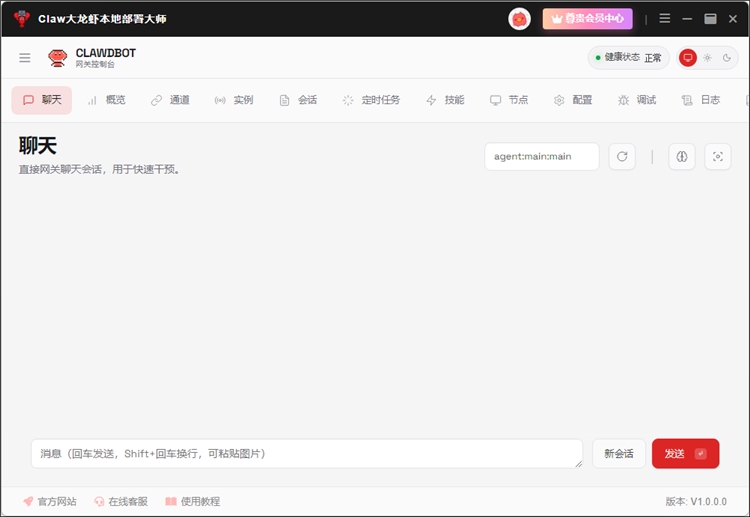Viewport: 750px width, 517px height.
Task: Open the 会话 sessions tab
Action: click(x=298, y=100)
